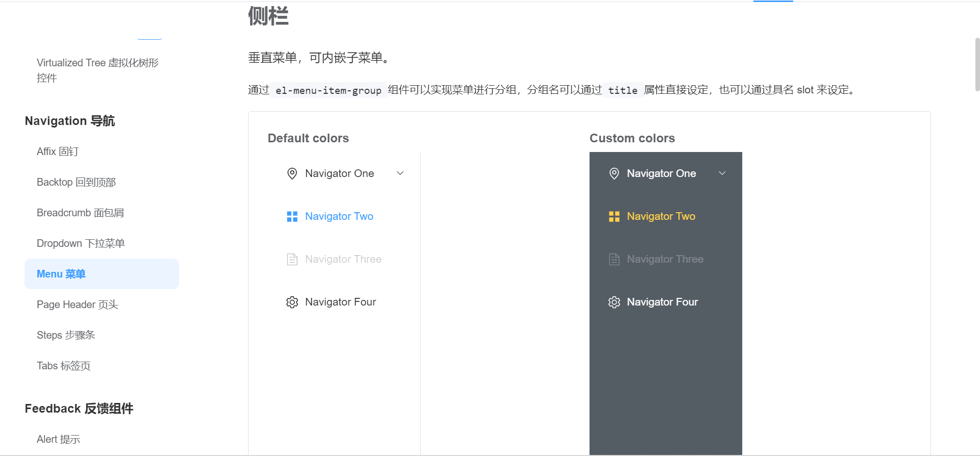Click the title code tag
The width and height of the screenshot is (980, 456).
tap(623, 90)
